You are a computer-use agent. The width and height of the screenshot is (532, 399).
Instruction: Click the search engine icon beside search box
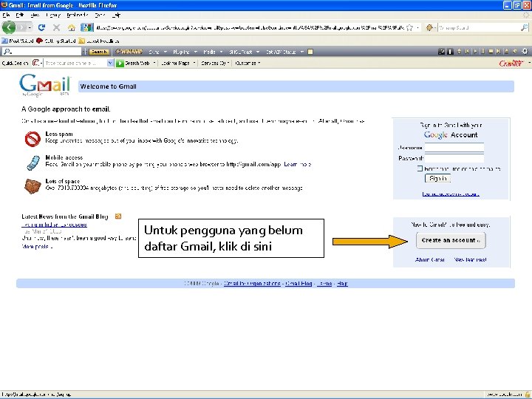click(x=429, y=27)
